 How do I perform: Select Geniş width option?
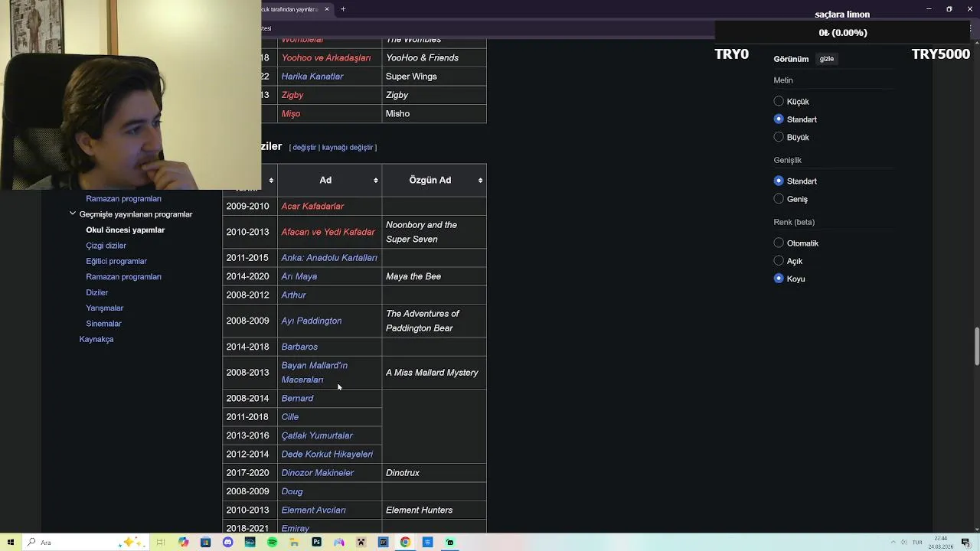pos(779,199)
